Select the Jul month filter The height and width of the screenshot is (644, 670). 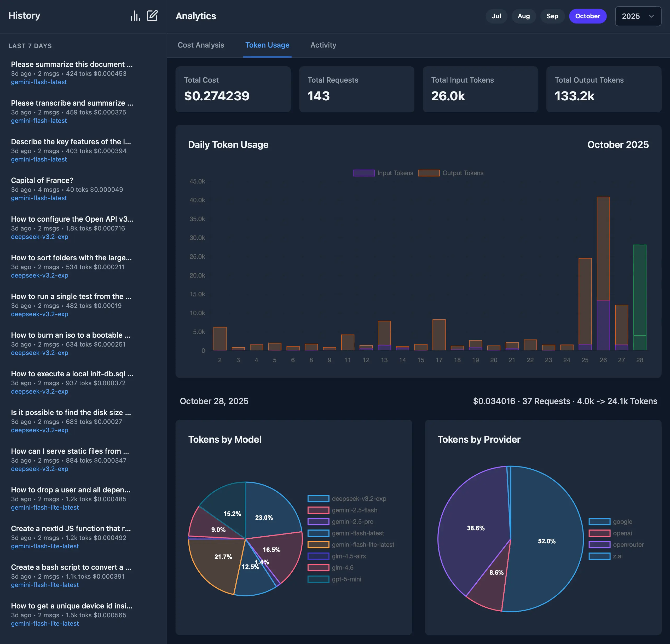coord(496,16)
